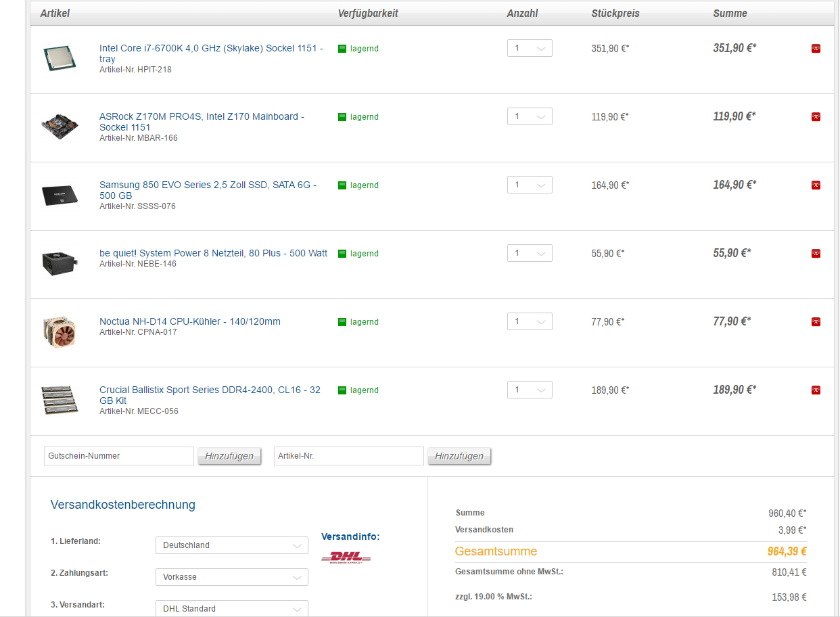Viewport: 840px width, 617px height.
Task: Open Samsung 850 EVO Series SSD link
Action: (208, 190)
